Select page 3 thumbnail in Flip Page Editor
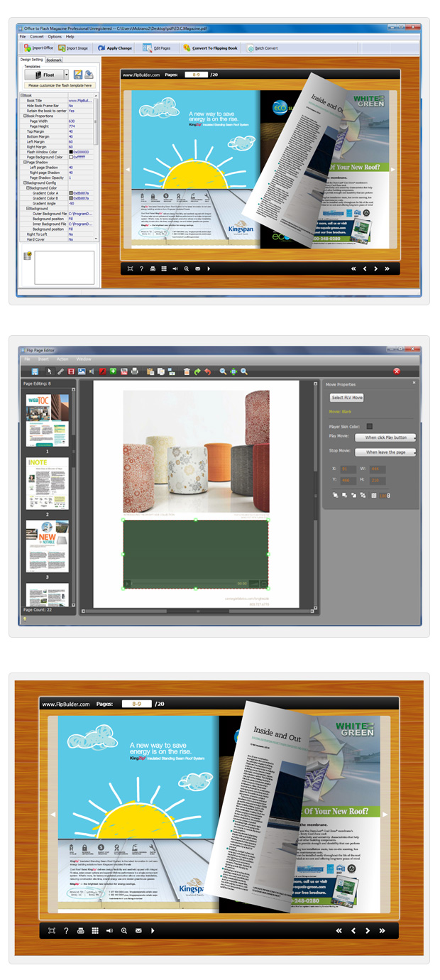The height and width of the screenshot is (980, 440). (48, 546)
